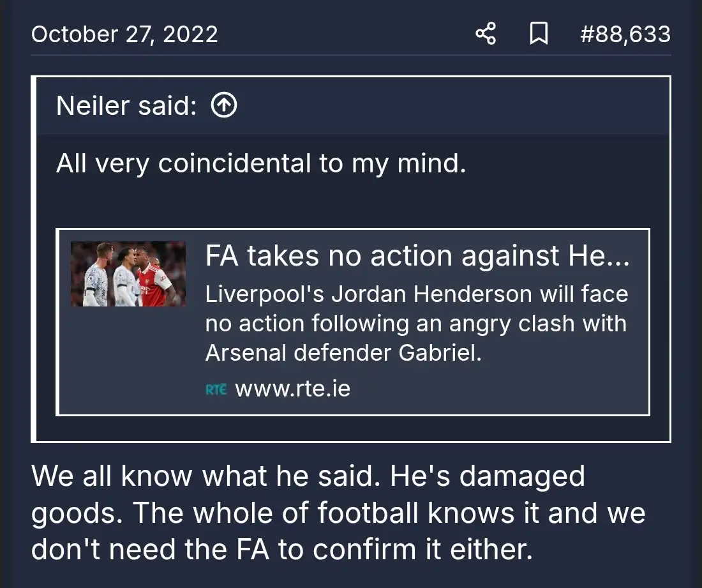The height and width of the screenshot is (588, 702).
Task: Click the October 27, 2022 post date
Action: tap(124, 34)
